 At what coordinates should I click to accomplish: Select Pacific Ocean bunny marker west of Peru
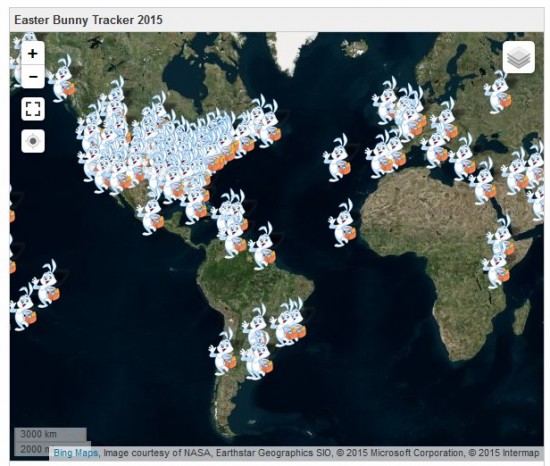click(46, 283)
